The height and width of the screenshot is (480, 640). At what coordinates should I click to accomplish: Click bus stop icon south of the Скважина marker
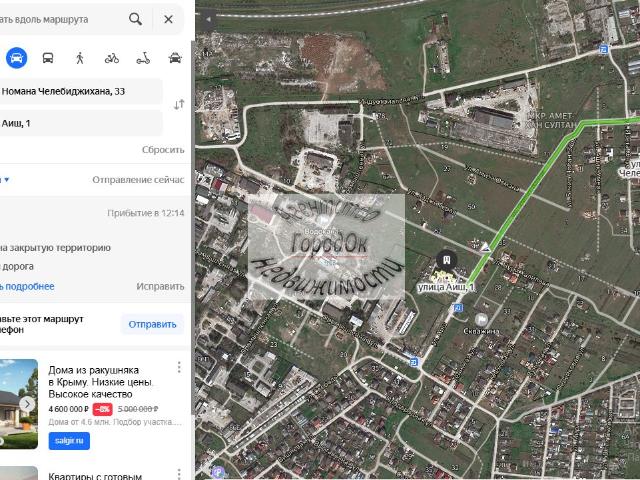[x=414, y=362]
